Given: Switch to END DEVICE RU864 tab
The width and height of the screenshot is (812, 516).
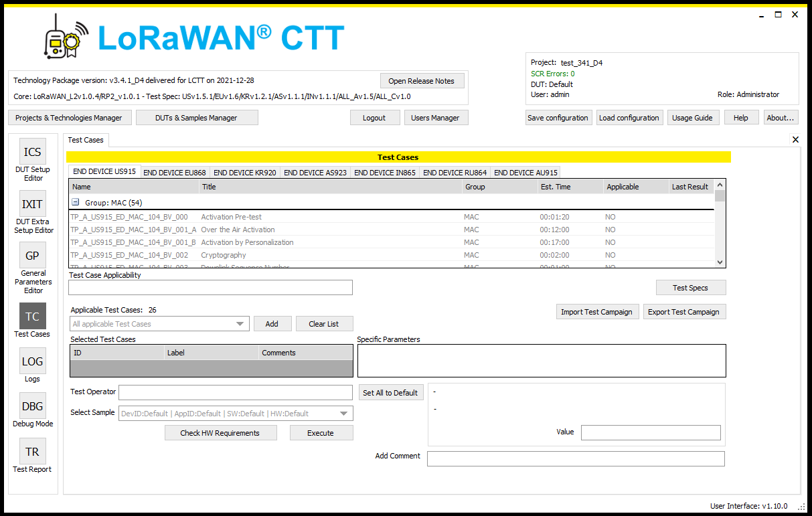Looking at the screenshot, I should point(455,173).
